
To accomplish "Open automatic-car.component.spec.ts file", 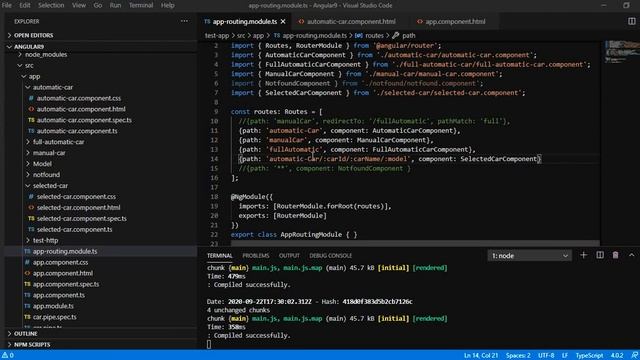I will [x=84, y=120].
